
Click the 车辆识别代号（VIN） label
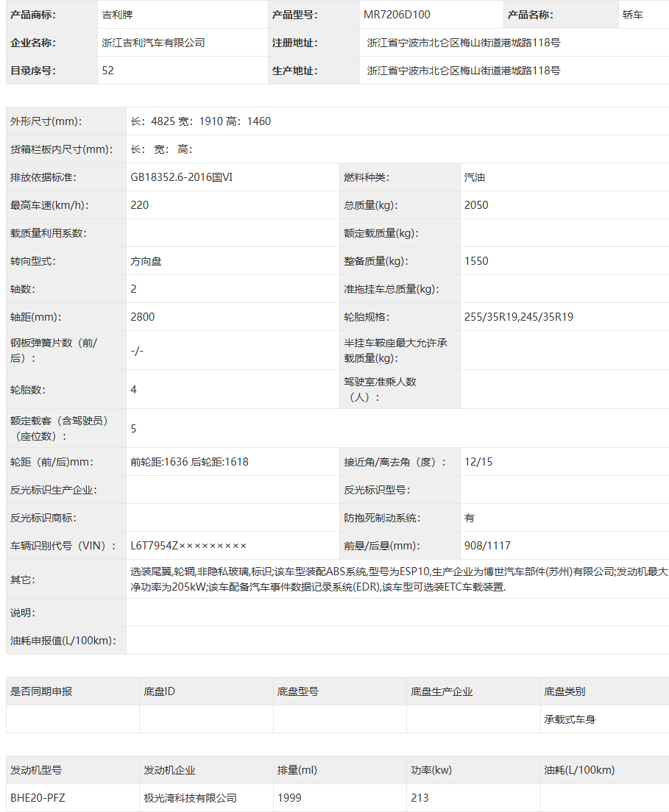(63, 545)
